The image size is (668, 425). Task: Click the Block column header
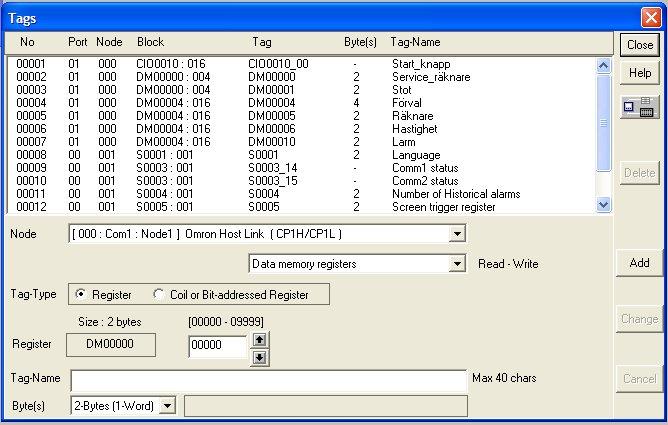click(150, 42)
